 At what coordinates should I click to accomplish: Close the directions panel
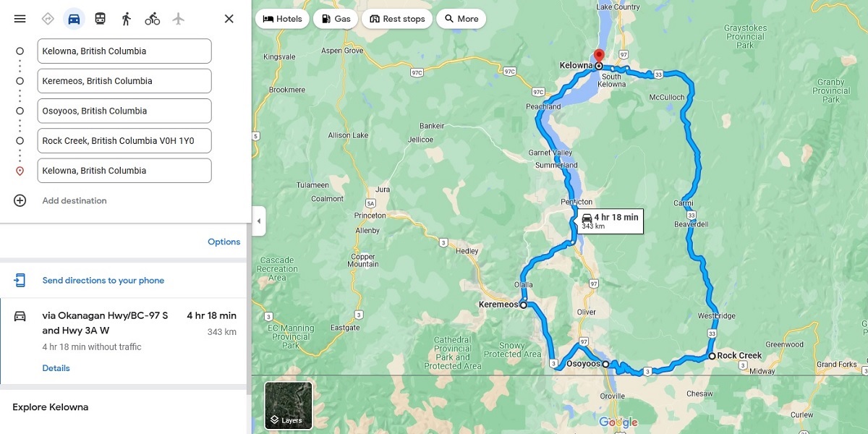[x=229, y=19]
